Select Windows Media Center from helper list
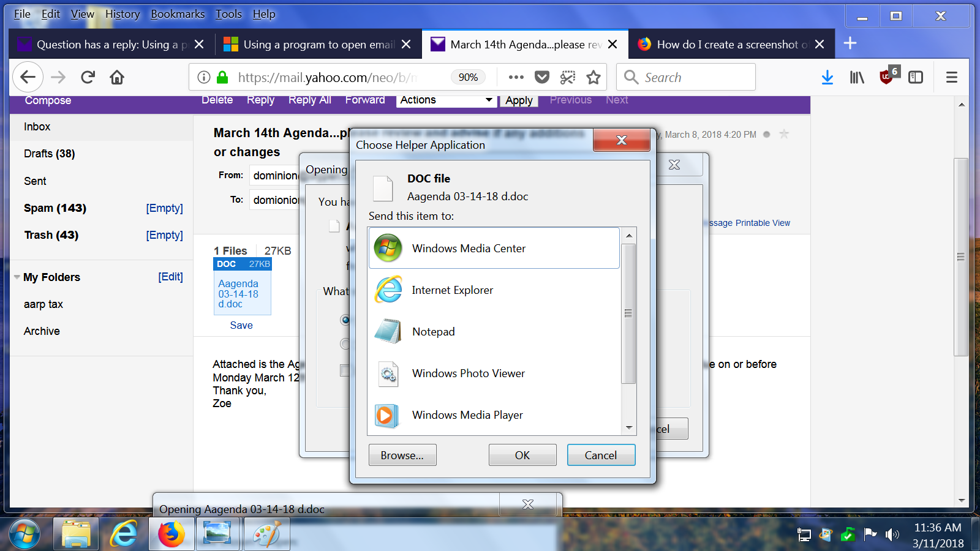This screenshot has height=551, width=980. coord(494,248)
